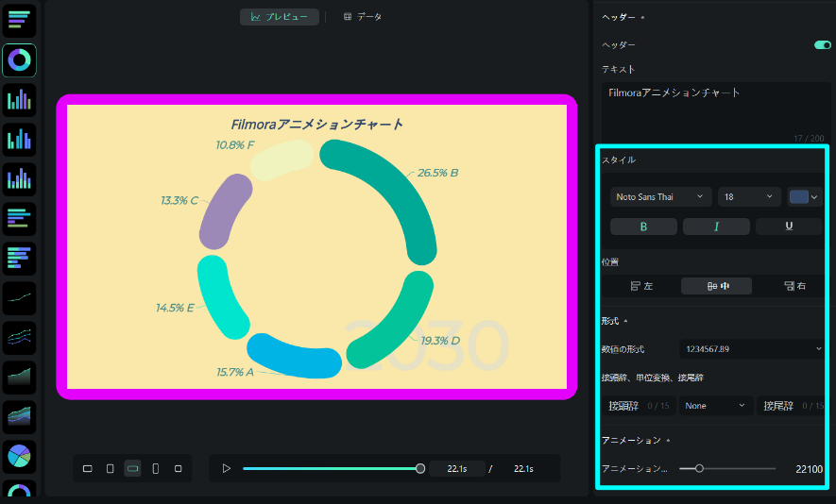Set header position to 中

[717, 286]
